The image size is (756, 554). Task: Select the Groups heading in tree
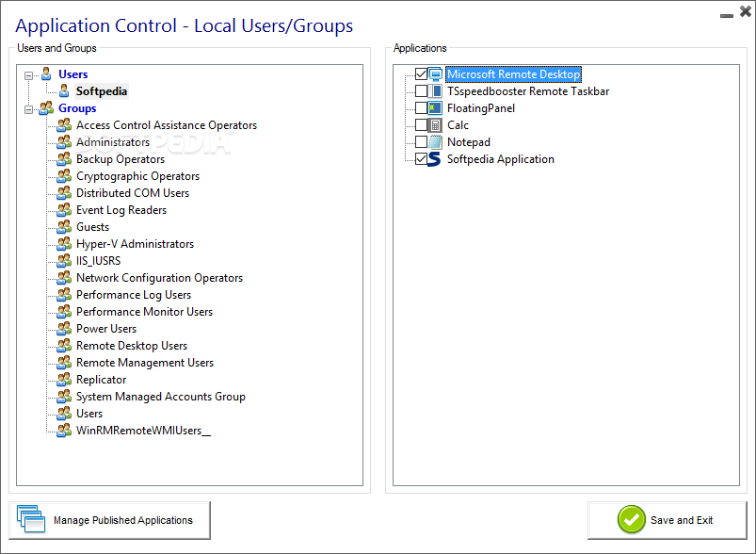point(77,108)
